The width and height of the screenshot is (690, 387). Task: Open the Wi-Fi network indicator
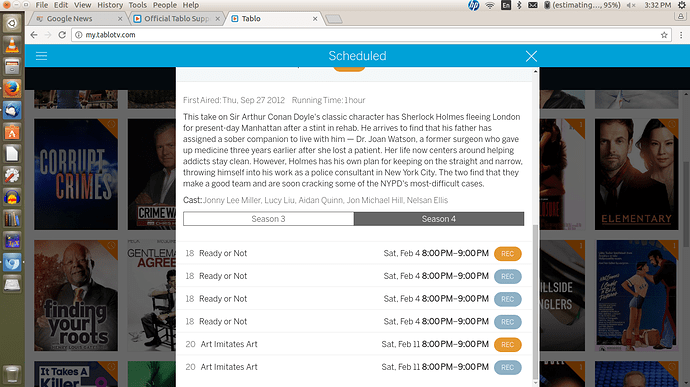(x=490, y=5)
